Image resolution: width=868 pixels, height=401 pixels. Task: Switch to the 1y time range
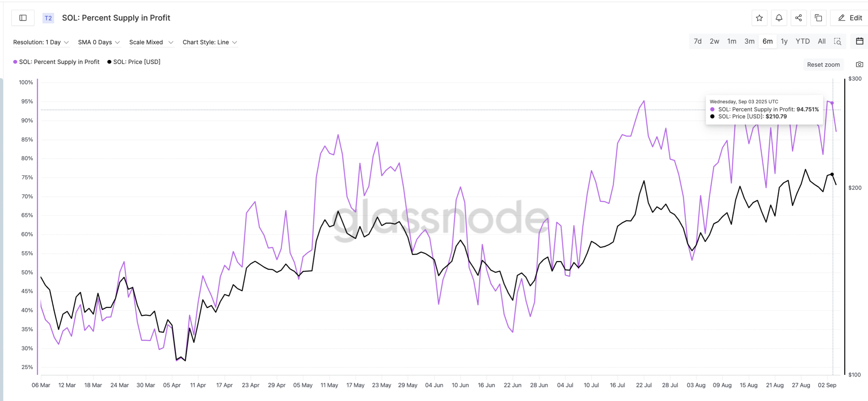784,41
